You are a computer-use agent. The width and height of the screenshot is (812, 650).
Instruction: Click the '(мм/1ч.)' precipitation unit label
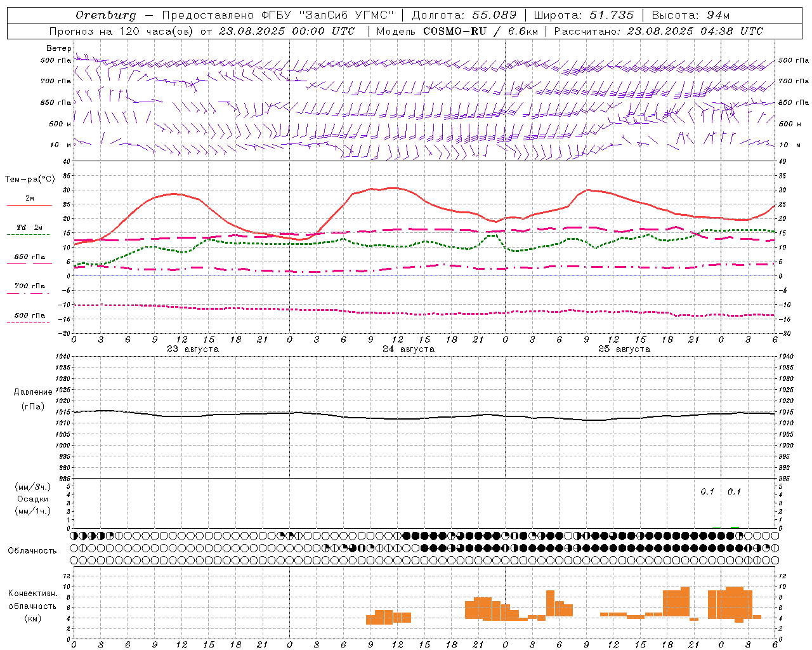pos(33,511)
